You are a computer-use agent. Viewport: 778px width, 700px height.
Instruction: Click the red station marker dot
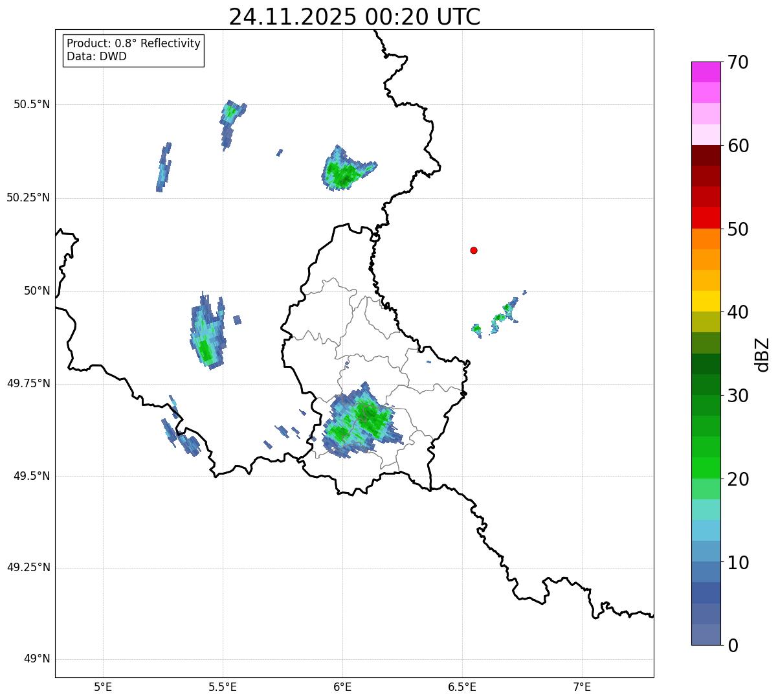[474, 250]
